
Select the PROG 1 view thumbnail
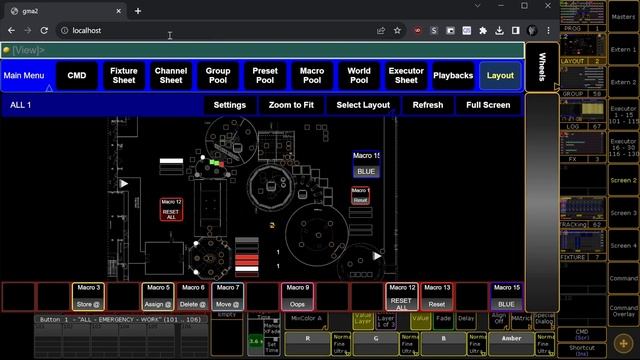pyautogui.click(x=582, y=16)
